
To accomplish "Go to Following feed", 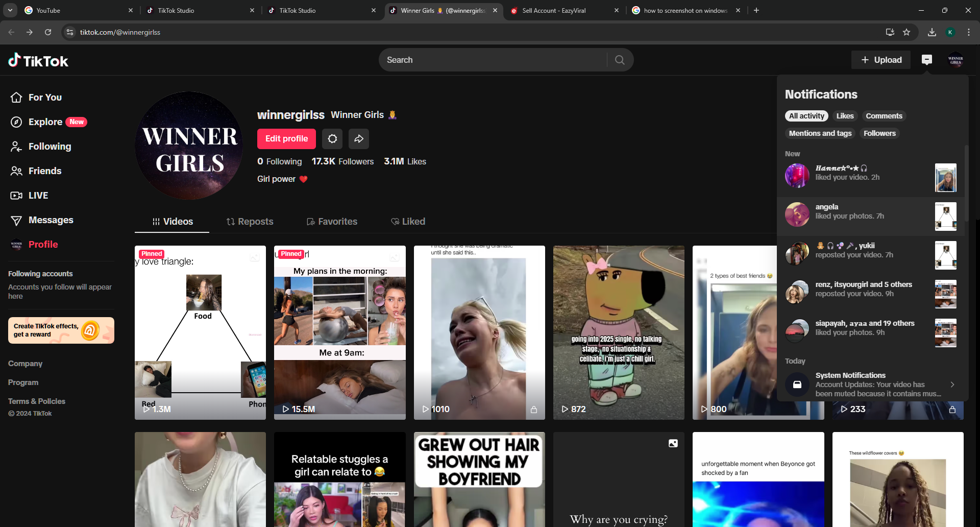I will click(41, 147).
